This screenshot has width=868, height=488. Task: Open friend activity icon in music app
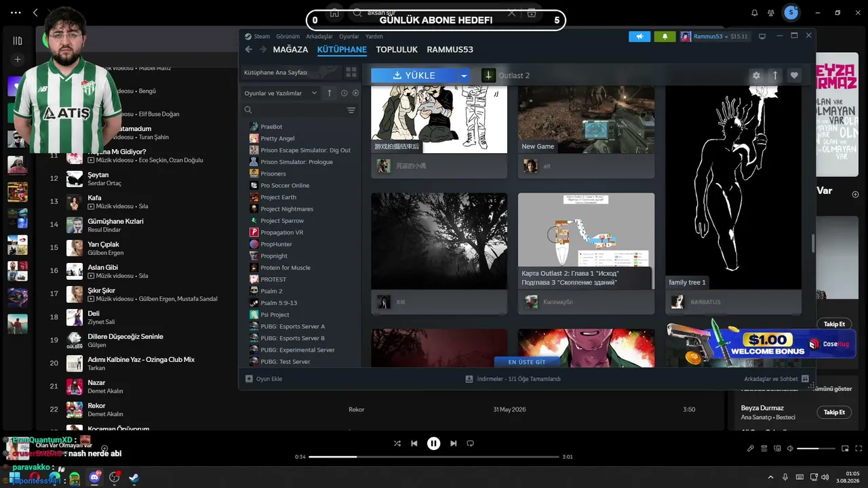point(771,12)
